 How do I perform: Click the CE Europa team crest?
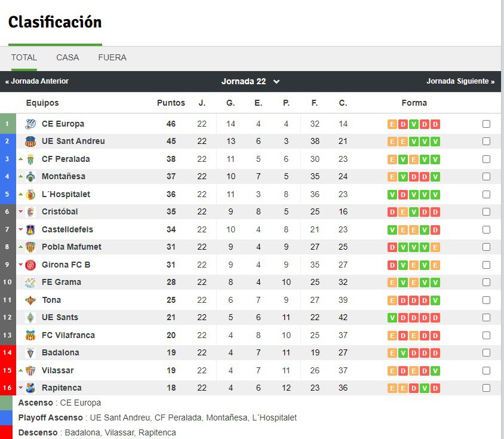point(30,124)
